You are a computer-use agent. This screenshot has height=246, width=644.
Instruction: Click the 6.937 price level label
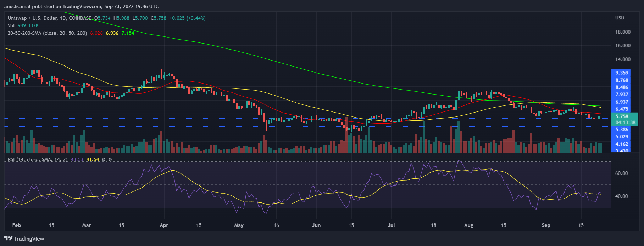pos(622,102)
